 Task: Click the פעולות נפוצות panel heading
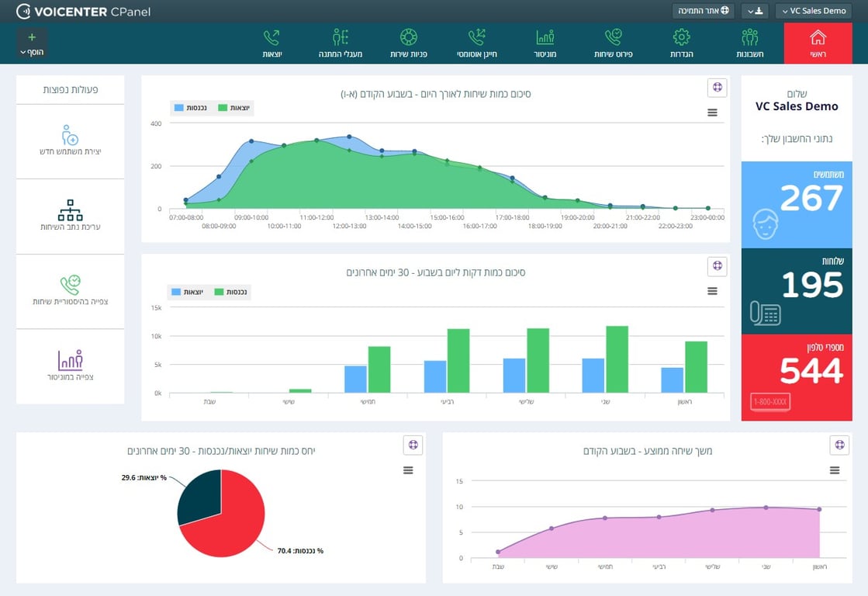[x=71, y=90]
